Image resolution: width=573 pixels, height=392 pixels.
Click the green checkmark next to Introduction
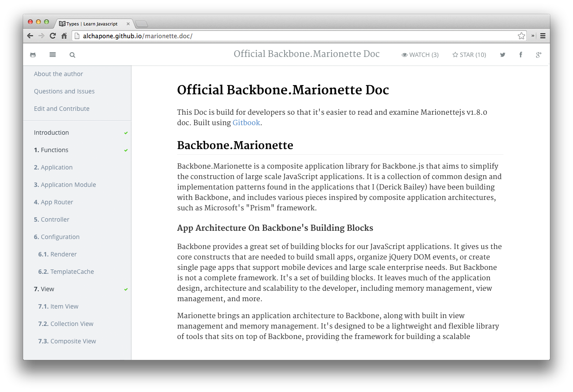pos(126,133)
